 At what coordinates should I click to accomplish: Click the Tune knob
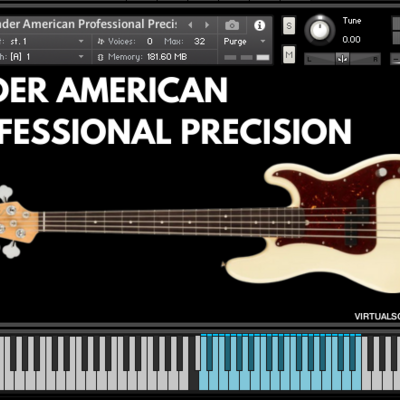tap(320, 30)
